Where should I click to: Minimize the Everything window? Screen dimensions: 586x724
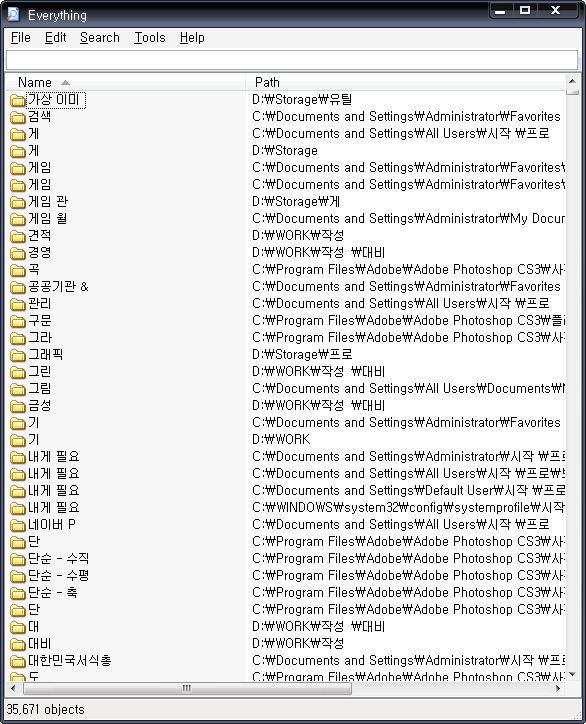500,10
